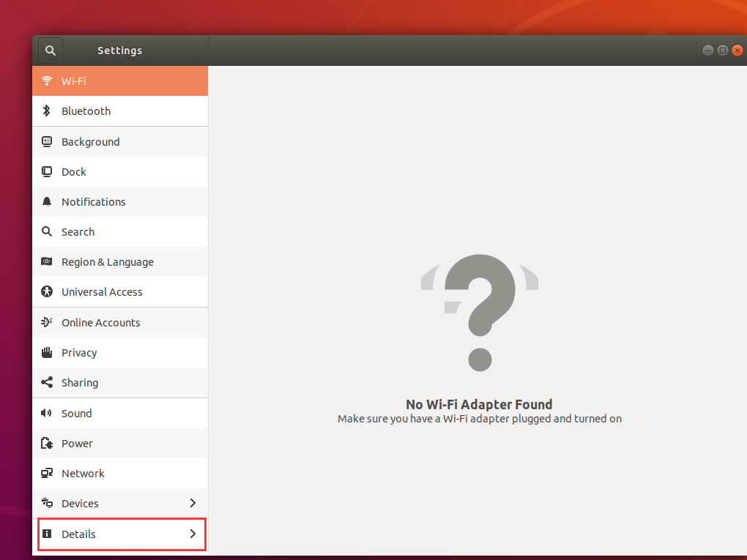Click the Privacy hand icon
Image resolution: width=747 pixels, height=560 pixels.
(x=47, y=352)
